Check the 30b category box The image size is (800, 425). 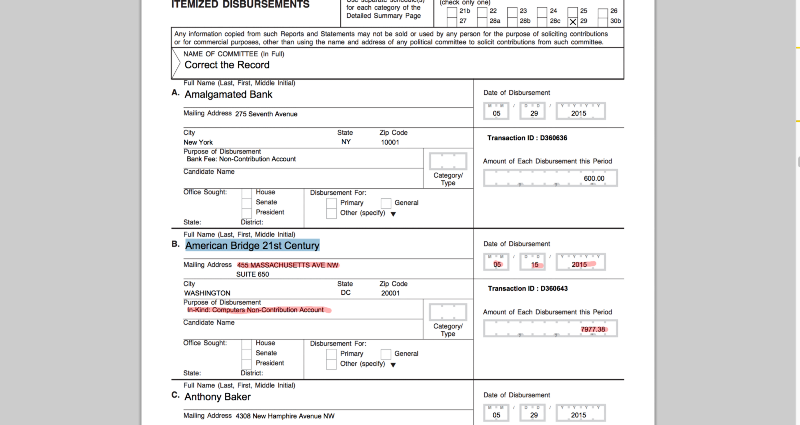pos(603,21)
